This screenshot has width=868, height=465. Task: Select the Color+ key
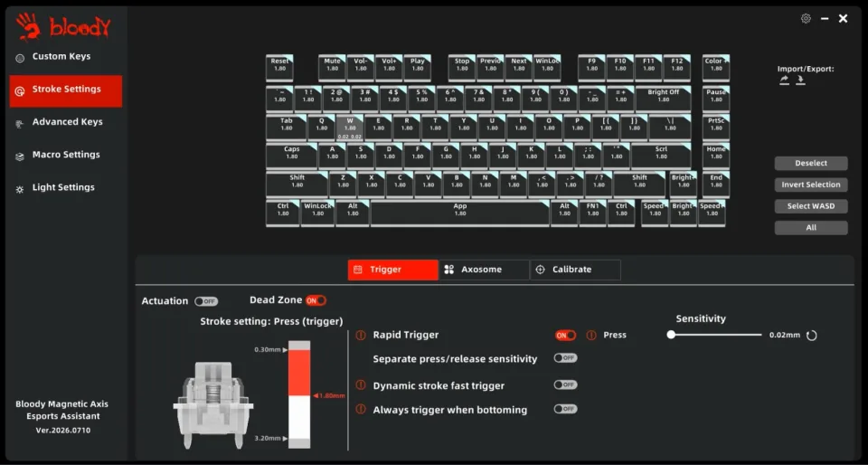716,68
